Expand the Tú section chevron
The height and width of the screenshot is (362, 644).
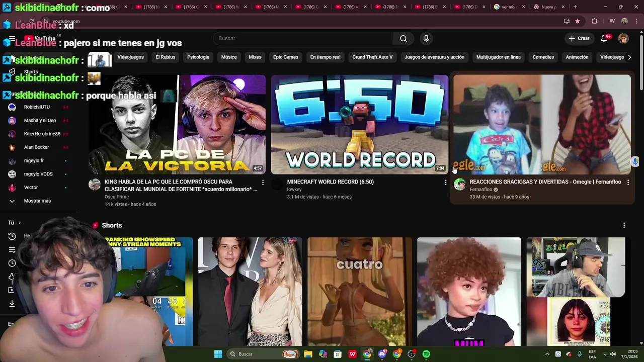tap(19, 223)
